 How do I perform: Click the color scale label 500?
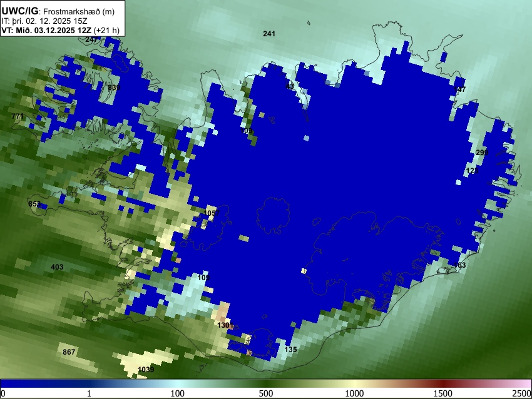[265, 393]
